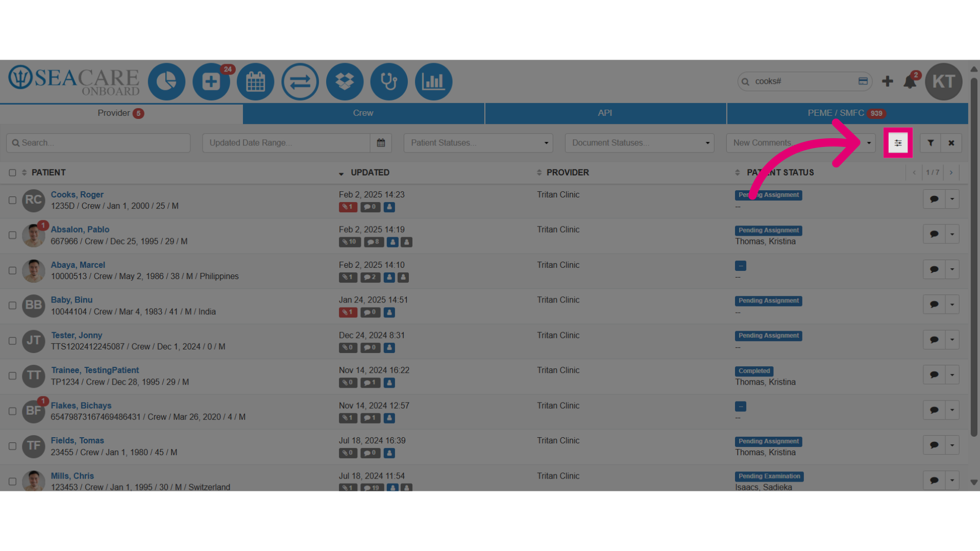Open patient link Mills, Chris

point(72,476)
